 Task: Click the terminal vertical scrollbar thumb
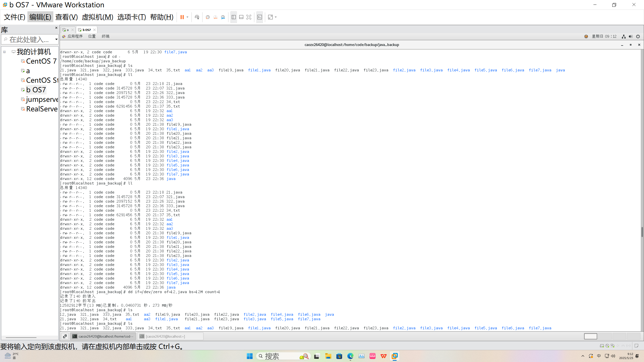point(642,232)
